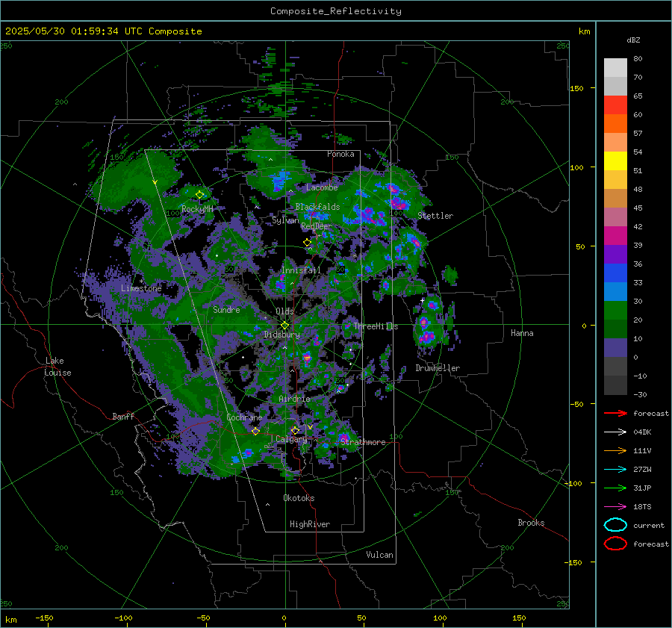Click the red forecast ellipse icon
The image size is (672, 628).
pos(615,544)
